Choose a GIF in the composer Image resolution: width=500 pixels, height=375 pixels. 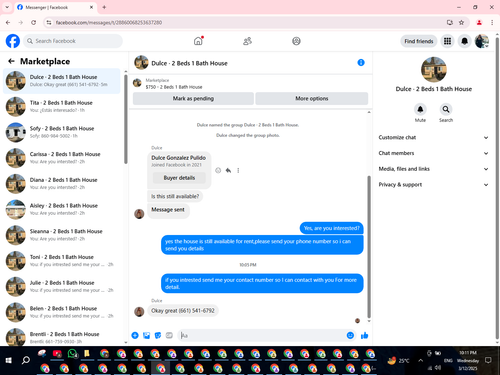point(169,335)
